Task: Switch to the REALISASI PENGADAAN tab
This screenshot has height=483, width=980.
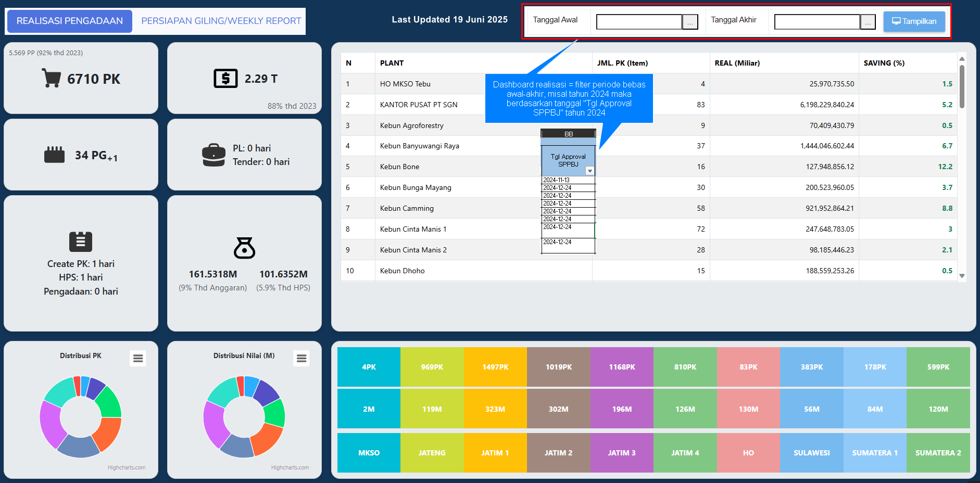Action: pos(70,21)
